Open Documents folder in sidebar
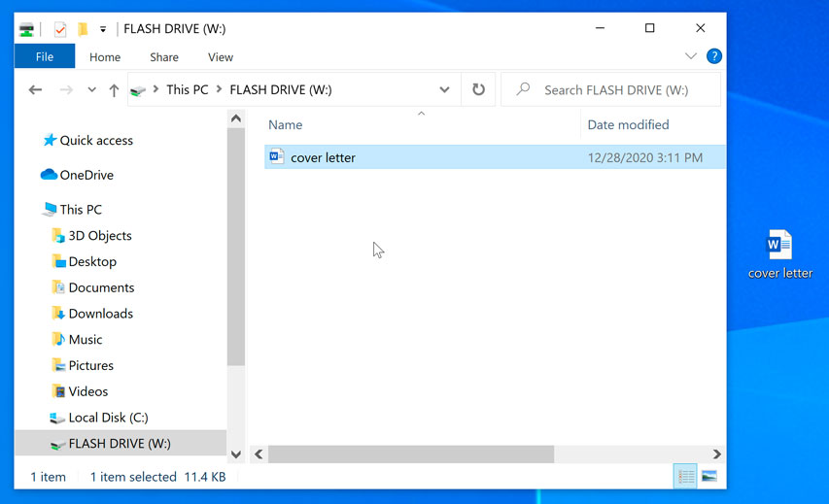The width and height of the screenshot is (829, 504). [101, 287]
